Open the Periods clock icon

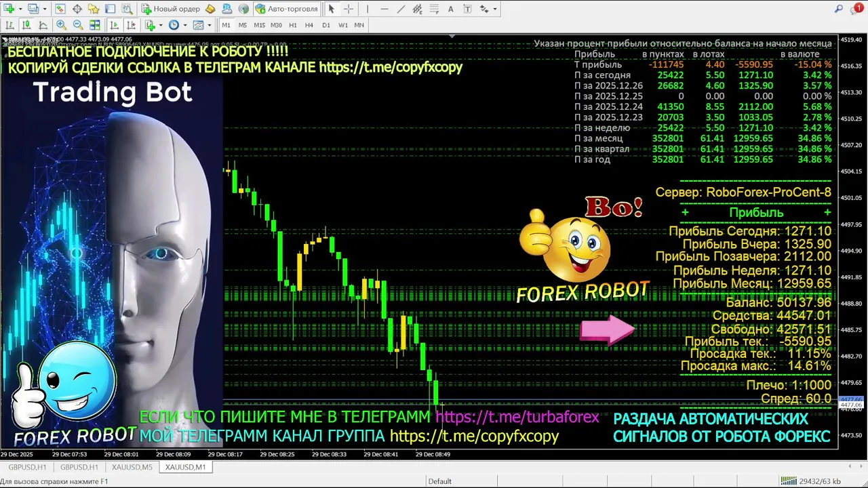[174, 25]
